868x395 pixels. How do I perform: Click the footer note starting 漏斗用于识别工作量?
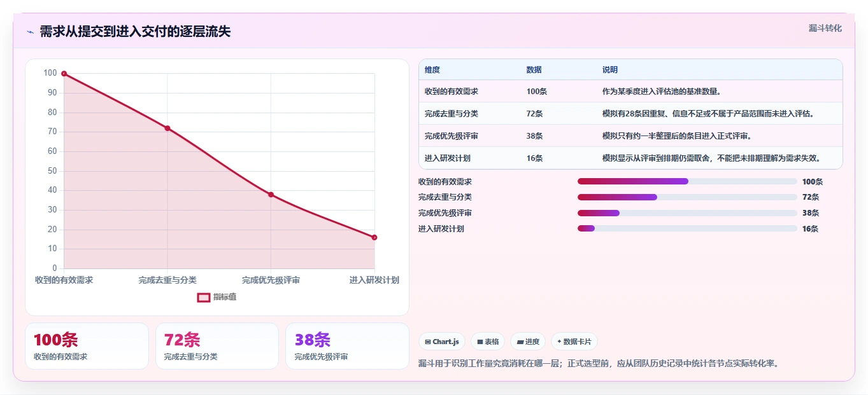click(599, 364)
